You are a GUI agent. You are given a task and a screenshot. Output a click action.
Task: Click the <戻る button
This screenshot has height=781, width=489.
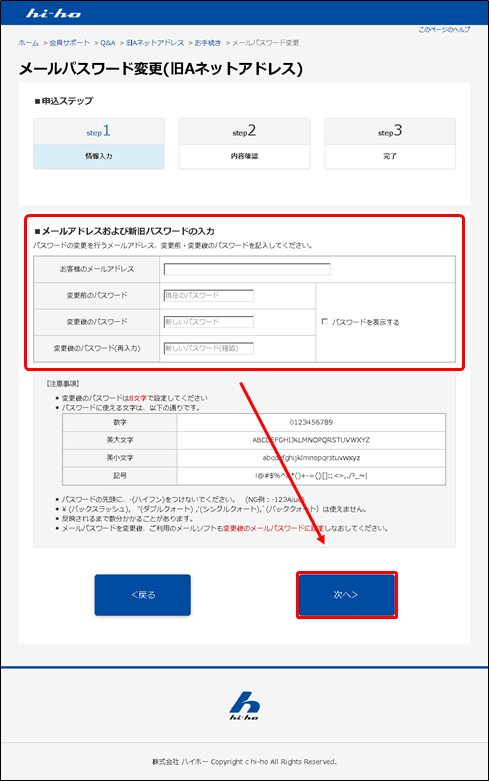coord(142,595)
